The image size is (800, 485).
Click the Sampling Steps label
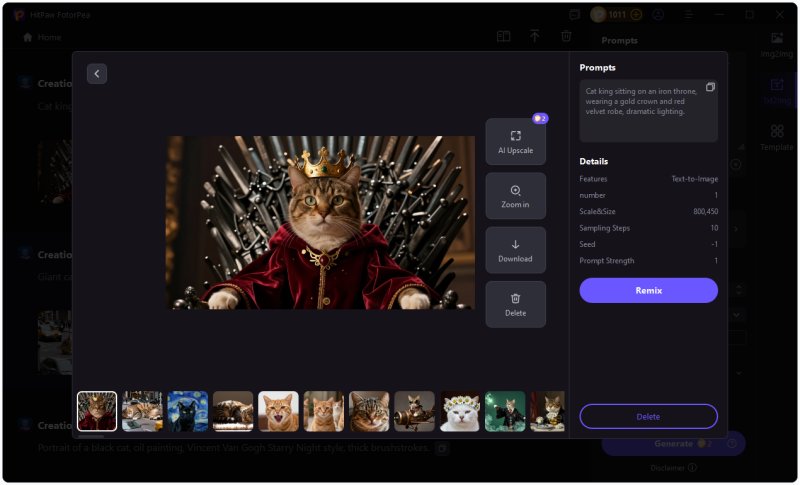click(605, 228)
